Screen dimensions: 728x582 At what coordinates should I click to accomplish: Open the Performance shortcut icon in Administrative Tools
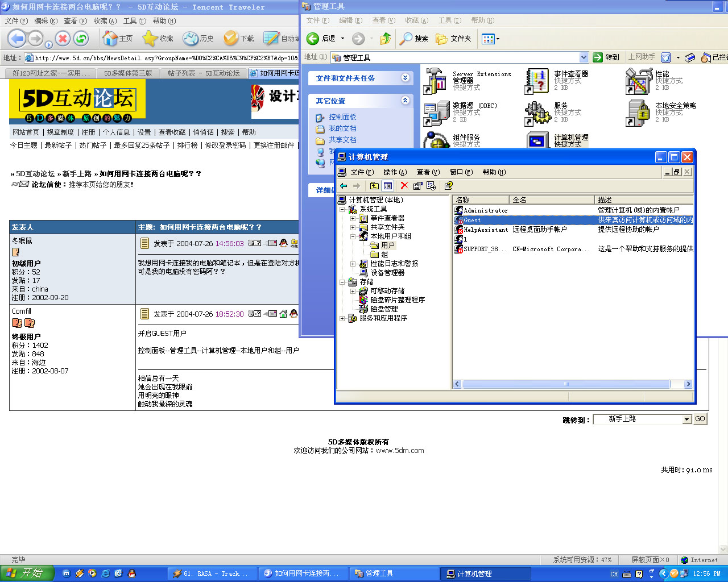[x=638, y=81]
